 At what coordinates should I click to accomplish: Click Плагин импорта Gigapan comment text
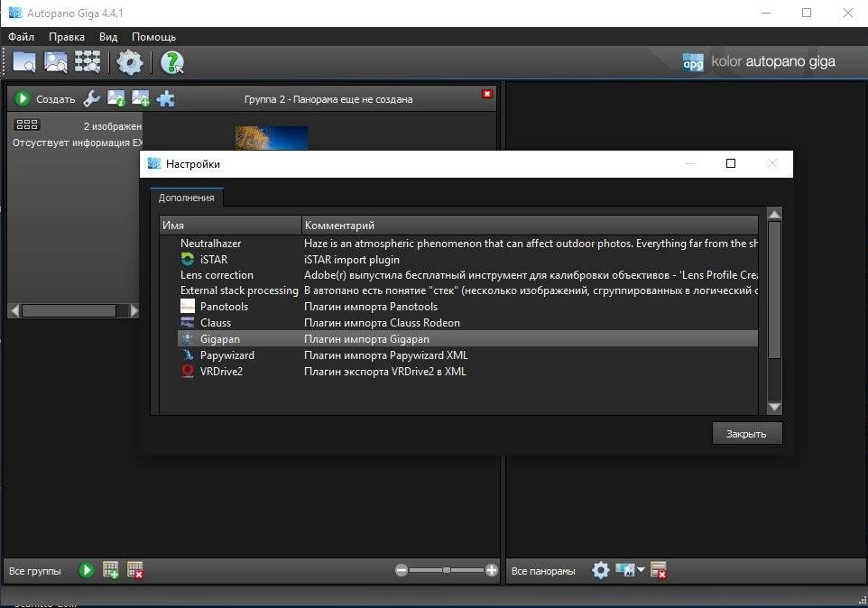click(x=366, y=339)
